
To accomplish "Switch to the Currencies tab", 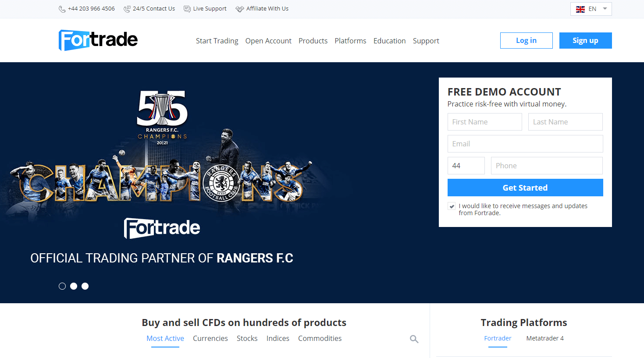I will point(210,338).
